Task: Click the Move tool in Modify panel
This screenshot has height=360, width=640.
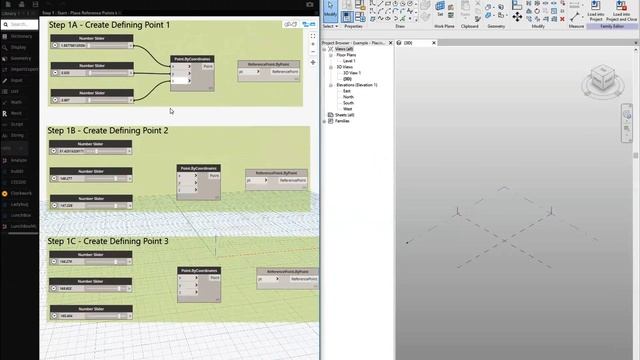Action: [x=517, y=17]
